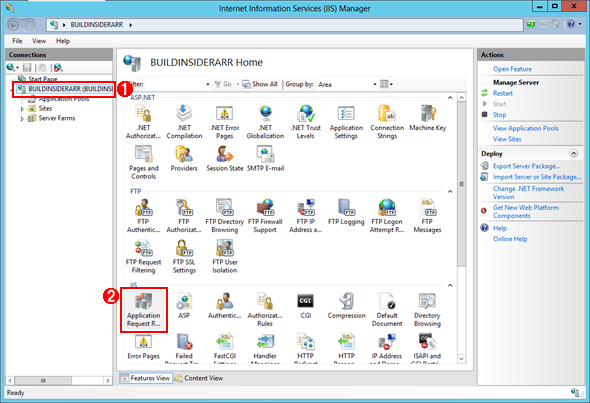Click the Stop server action

[499, 115]
